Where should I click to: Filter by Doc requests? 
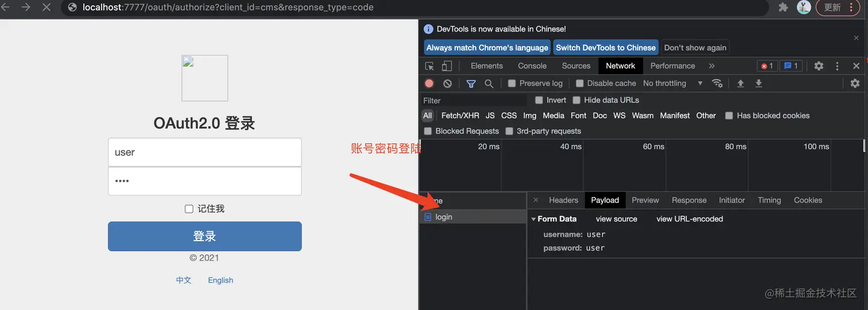pyautogui.click(x=600, y=115)
